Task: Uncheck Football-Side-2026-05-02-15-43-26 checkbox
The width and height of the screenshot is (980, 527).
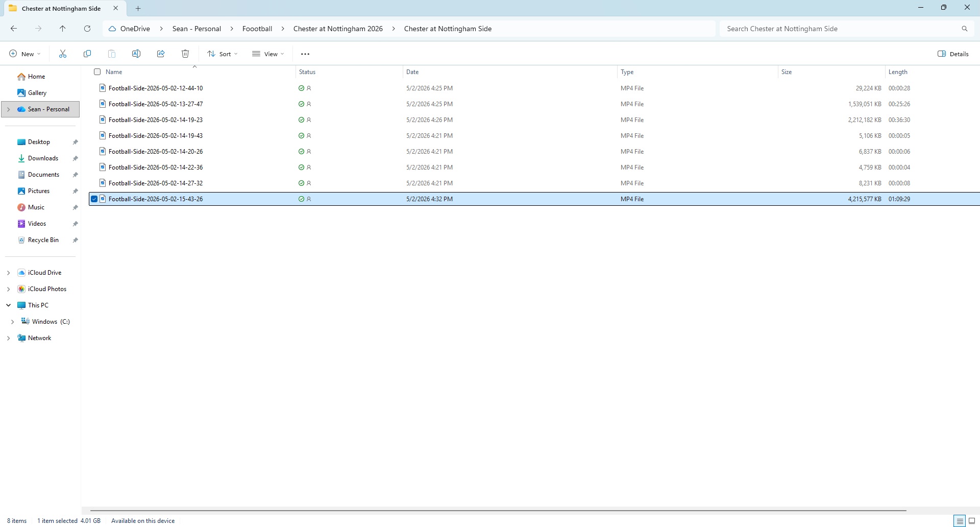Action: tap(94, 199)
